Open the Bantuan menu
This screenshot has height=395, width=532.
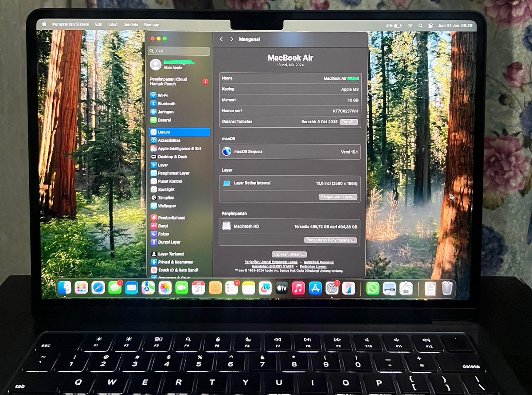click(152, 25)
